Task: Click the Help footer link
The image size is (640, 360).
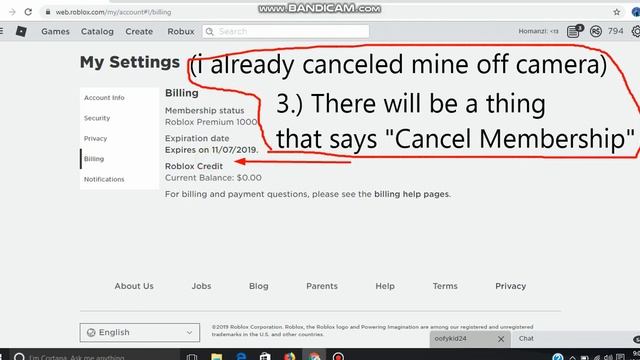Action: [385, 286]
